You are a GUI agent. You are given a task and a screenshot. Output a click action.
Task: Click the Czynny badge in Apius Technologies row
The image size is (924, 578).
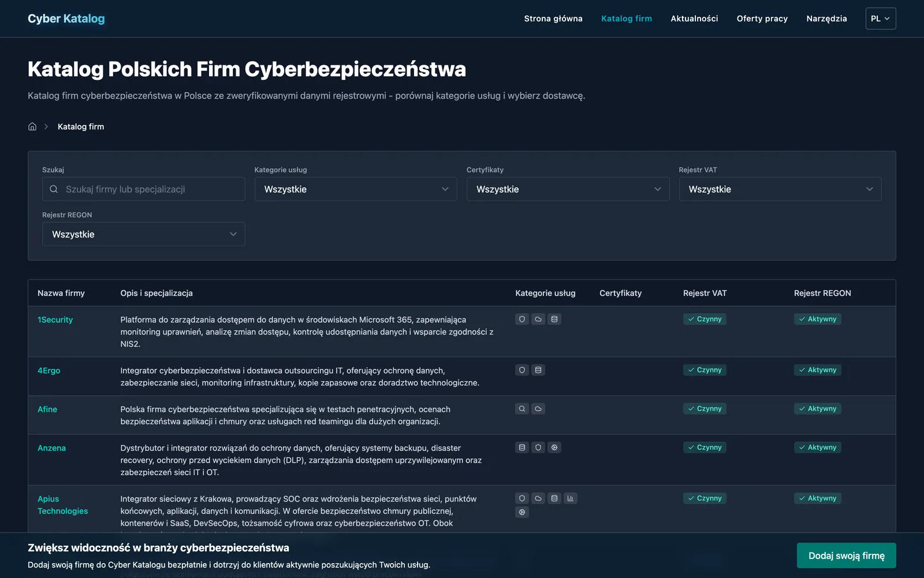pos(705,498)
